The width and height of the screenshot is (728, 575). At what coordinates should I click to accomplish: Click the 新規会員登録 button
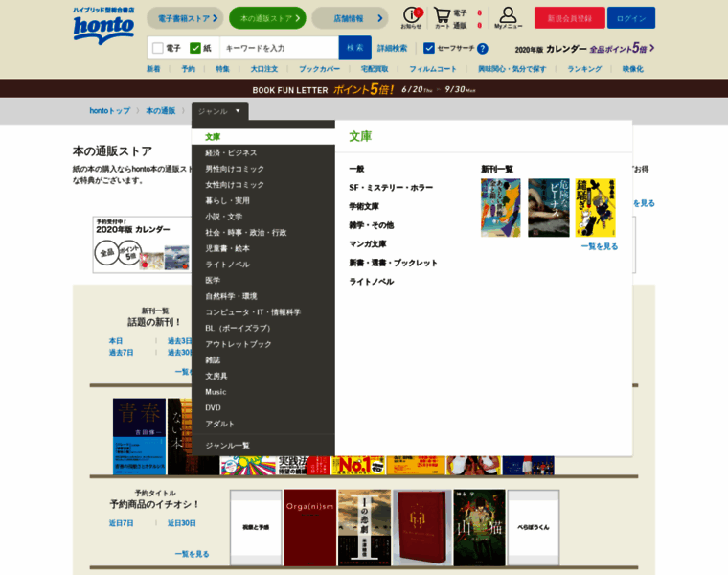570,18
